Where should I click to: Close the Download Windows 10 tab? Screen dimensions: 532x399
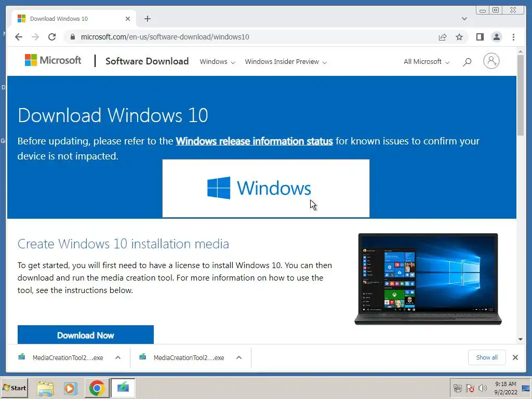click(128, 19)
